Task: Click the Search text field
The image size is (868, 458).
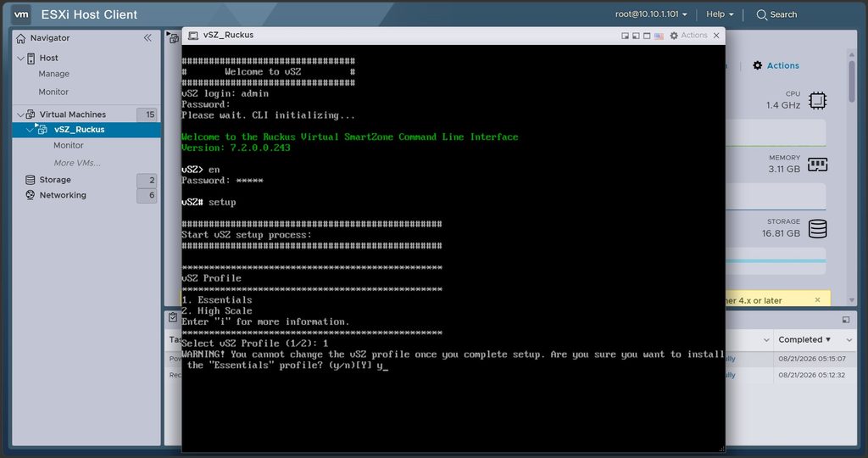Action: (x=783, y=15)
